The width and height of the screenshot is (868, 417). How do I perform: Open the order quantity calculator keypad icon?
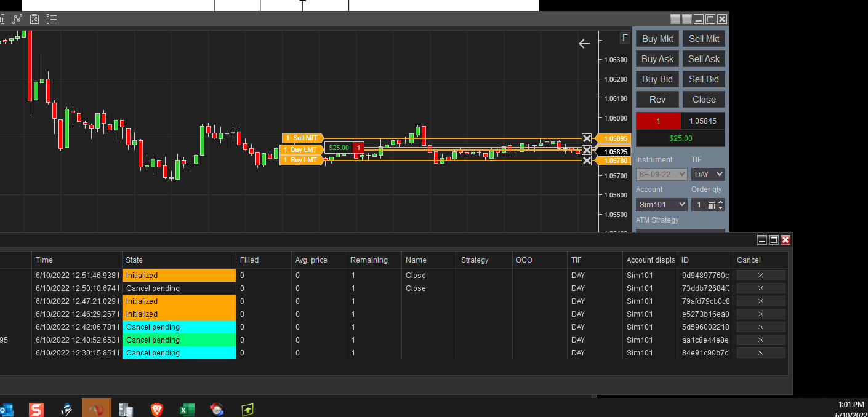coord(712,204)
